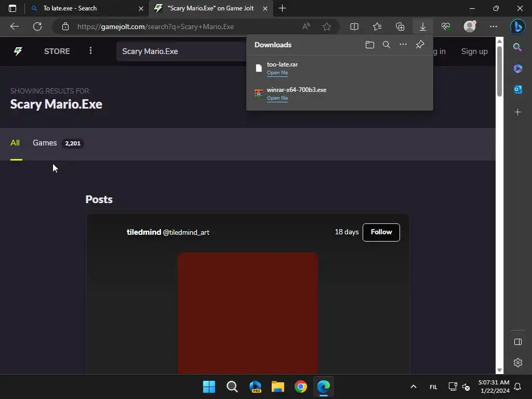Toggle the sidebar visibility button
The width and height of the screenshot is (532, 399).
pyautogui.click(x=518, y=342)
